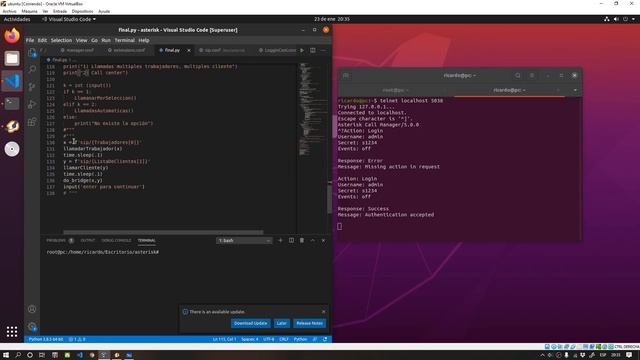Open the GNOME terminal hamburger menu

531,76
